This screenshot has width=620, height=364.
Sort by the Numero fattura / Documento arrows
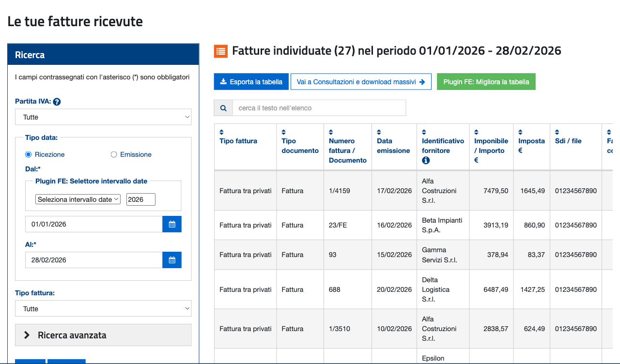[331, 132]
